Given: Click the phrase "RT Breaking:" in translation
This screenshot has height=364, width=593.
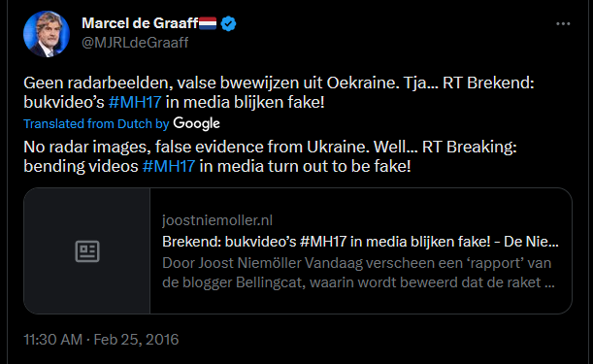Looking at the screenshot, I should 470,147.
